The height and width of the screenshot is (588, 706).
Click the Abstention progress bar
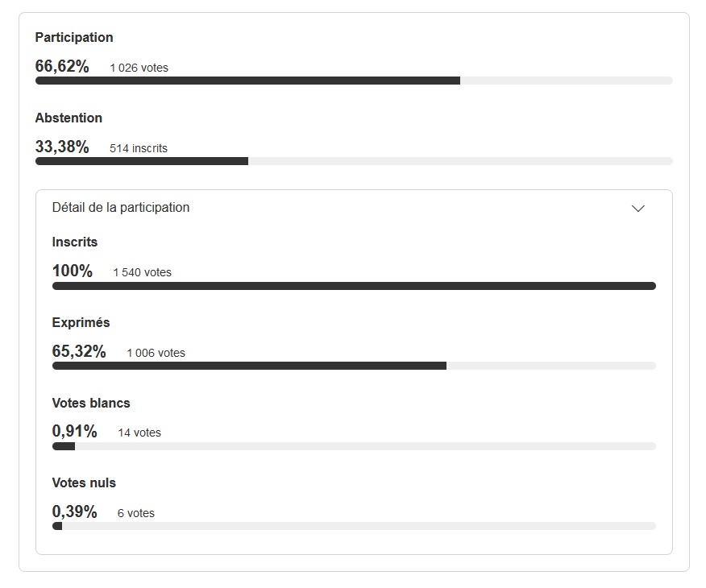(354, 161)
